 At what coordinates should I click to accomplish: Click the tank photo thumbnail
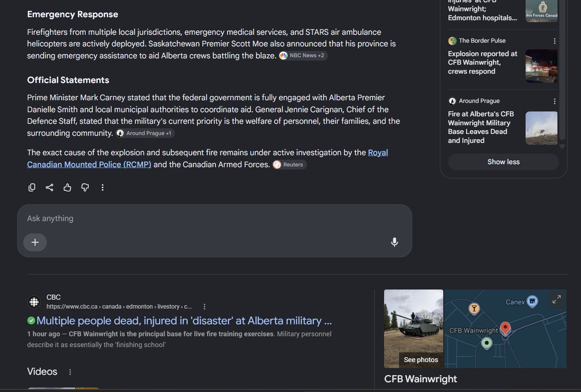tap(413, 329)
